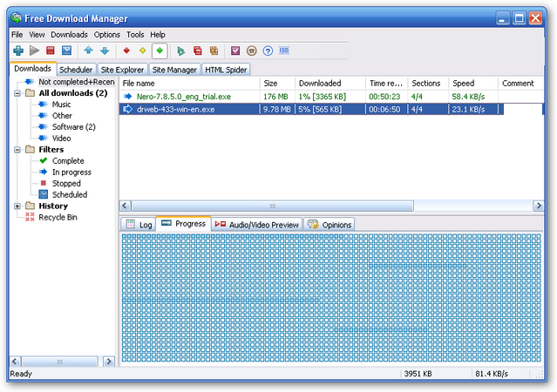557x392 pixels.
Task: Switch to the Scheduler tab
Action: coord(76,70)
